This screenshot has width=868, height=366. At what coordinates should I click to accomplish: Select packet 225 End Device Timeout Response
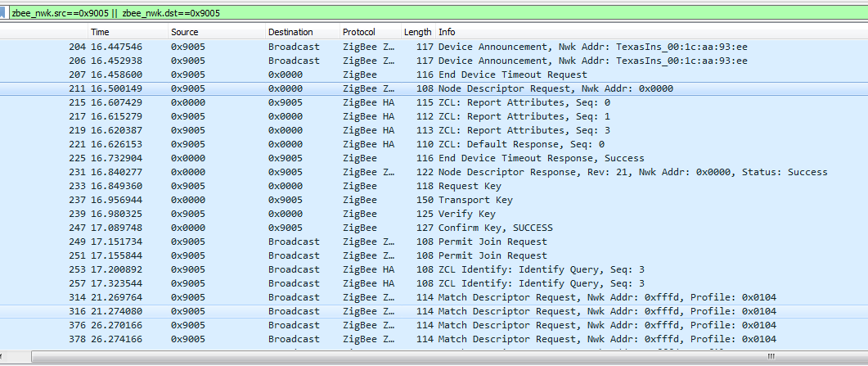434,158
